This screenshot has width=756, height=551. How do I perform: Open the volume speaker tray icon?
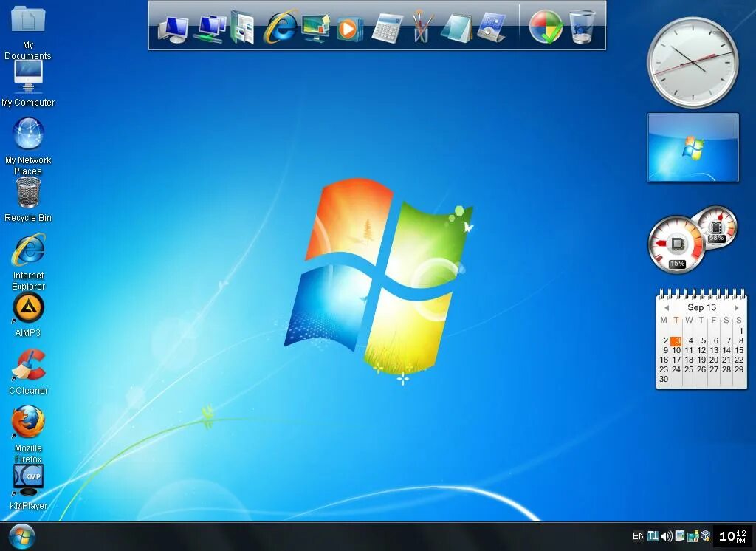click(x=667, y=536)
